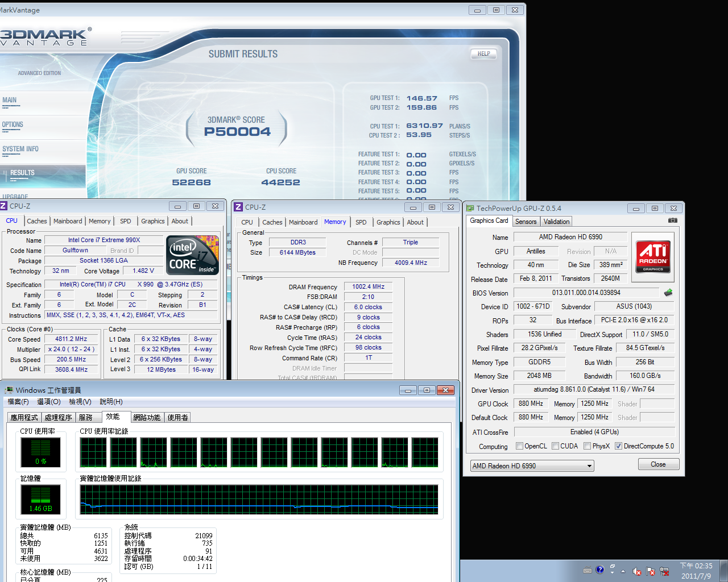This screenshot has width=728, height=582.
Task: Open SPD tab in CPU-Z memory window
Action: (361, 222)
